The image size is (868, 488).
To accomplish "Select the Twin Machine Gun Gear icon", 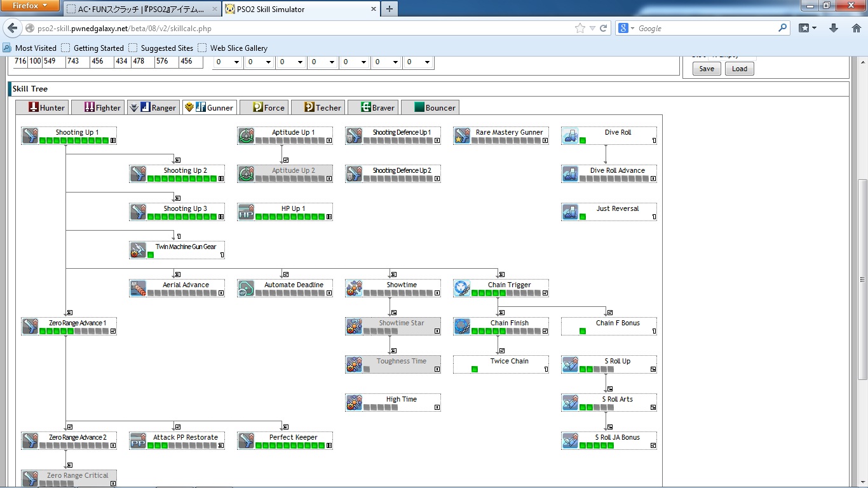I will pos(139,250).
